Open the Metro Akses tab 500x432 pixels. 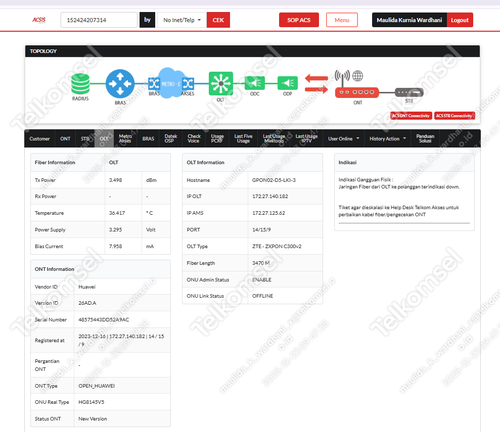click(125, 139)
